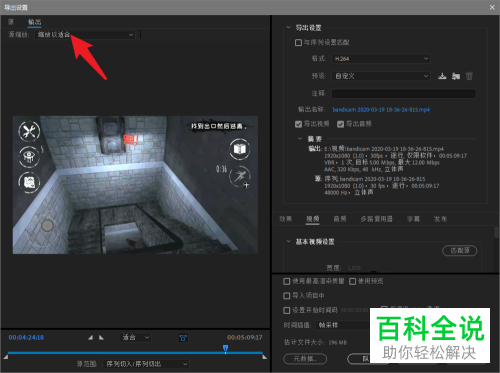Click the video preview frame
Viewport: 500px width, 373px height.
(x=135, y=185)
